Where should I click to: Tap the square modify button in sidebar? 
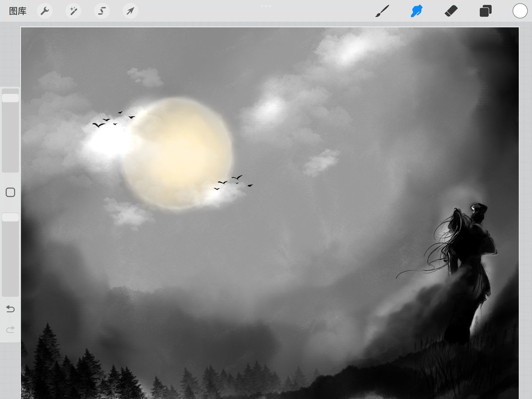pos(10,192)
